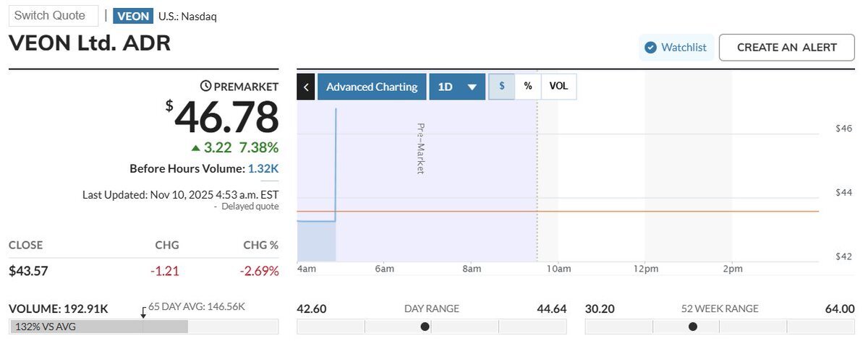Image resolution: width=868 pixels, height=346 pixels.
Task: Click the Before Hours Volume 1.32K link
Action: click(263, 168)
